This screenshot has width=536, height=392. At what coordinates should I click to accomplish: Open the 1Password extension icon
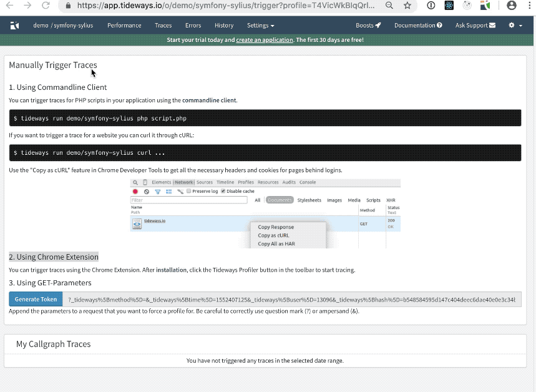[431, 5]
